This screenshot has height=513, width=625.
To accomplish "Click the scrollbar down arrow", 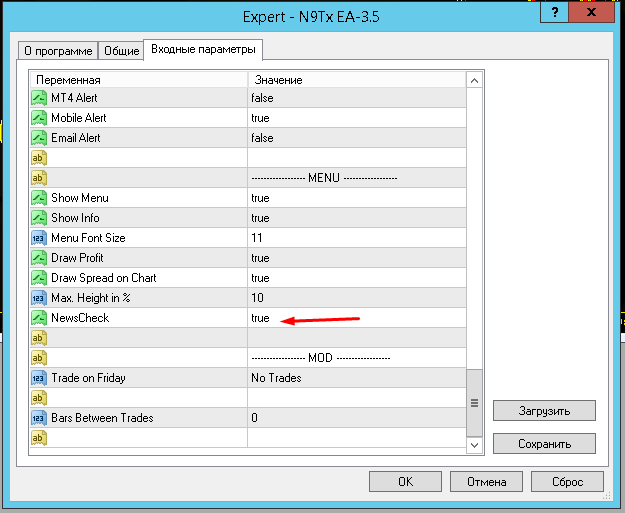I will pyautogui.click(x=474, y=445).
